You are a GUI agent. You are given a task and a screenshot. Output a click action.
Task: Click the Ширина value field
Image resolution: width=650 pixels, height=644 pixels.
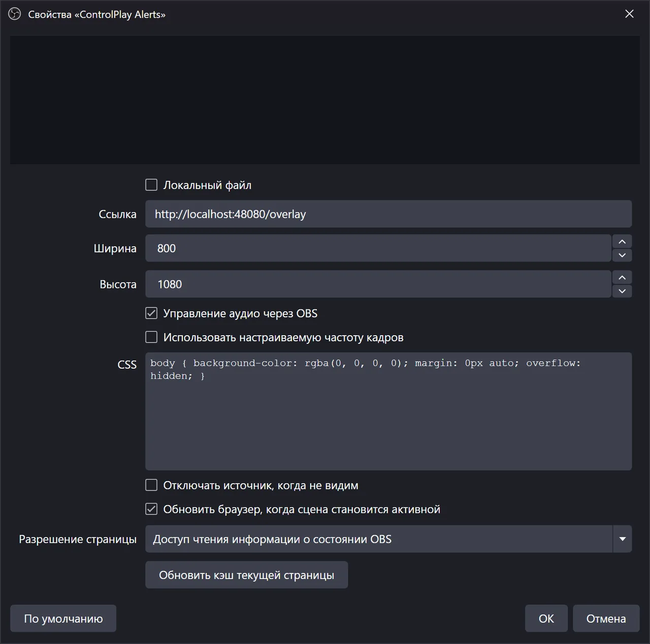[378, 248]
